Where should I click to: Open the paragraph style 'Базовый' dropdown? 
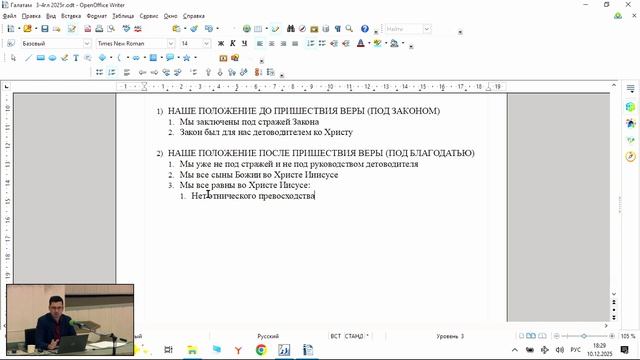tap(87, 43)
